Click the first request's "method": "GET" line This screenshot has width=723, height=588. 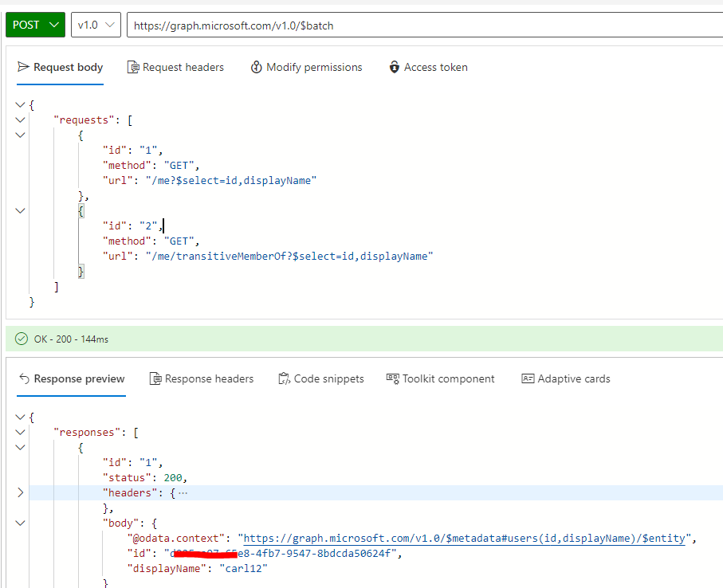151,166
